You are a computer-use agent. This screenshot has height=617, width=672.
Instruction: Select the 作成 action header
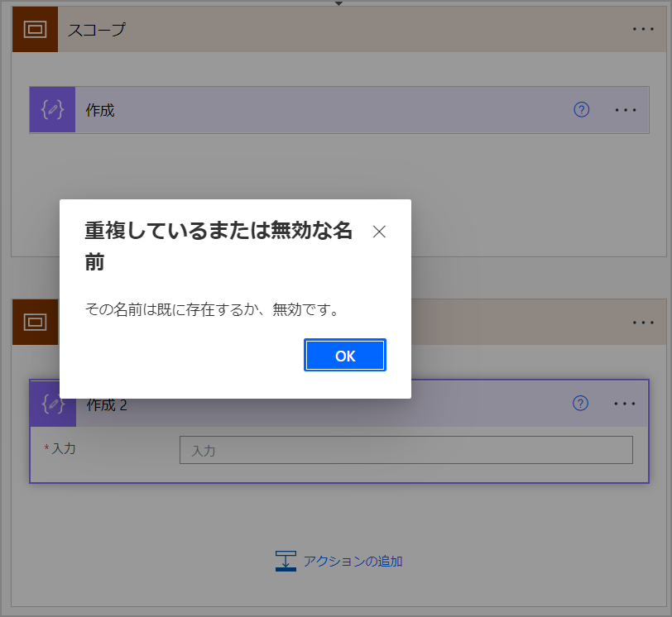coord(339,110)
